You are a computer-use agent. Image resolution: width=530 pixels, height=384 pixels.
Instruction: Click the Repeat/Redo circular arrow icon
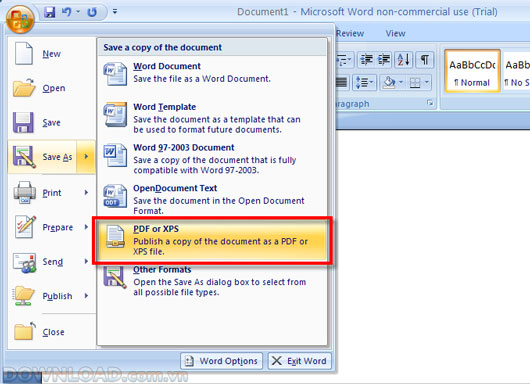coord(92,12)
